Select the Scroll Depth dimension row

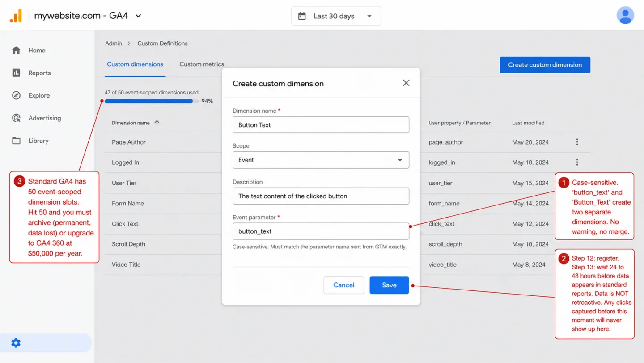tap(347, 244)
